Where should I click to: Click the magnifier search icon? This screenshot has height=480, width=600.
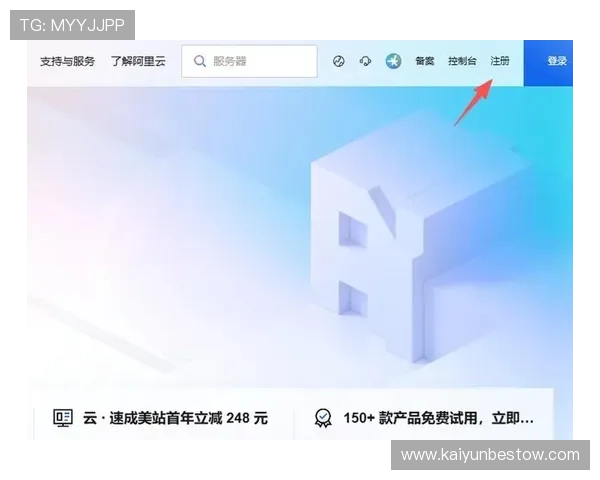pos(199,61)
